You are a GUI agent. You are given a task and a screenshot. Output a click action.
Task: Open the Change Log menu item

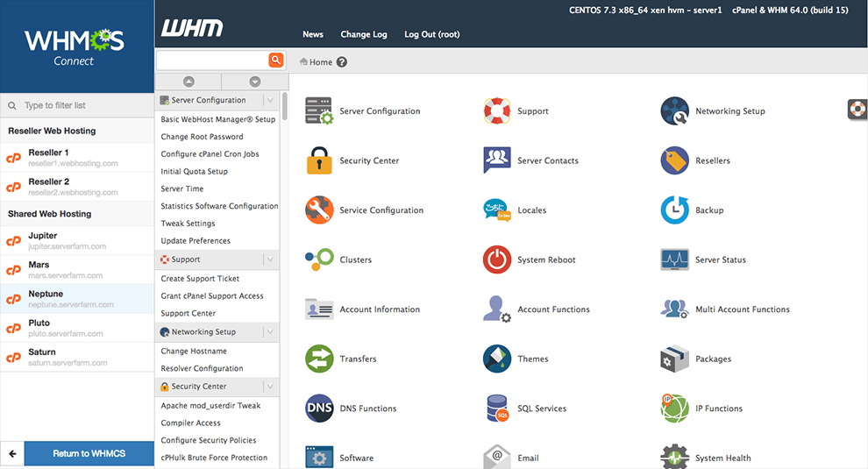363,34
